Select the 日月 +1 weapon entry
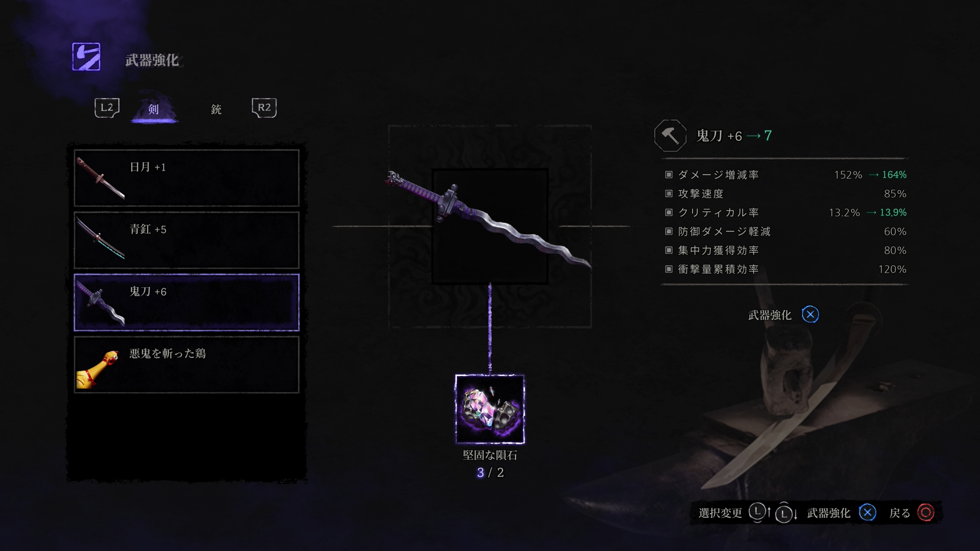 pos(186,178)
